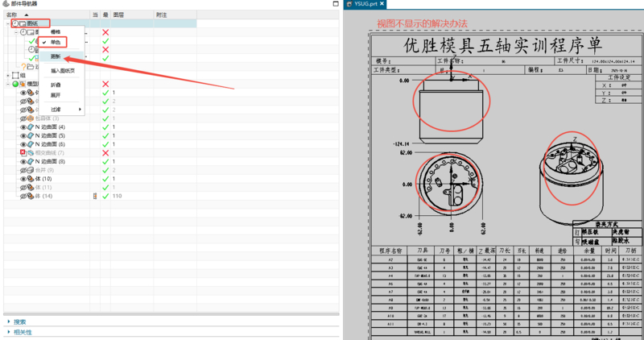Collapse the child drawing sheet node under 图纸
Image resolution: width=644 pixels, height=340 pixels.
click(17, 32)
